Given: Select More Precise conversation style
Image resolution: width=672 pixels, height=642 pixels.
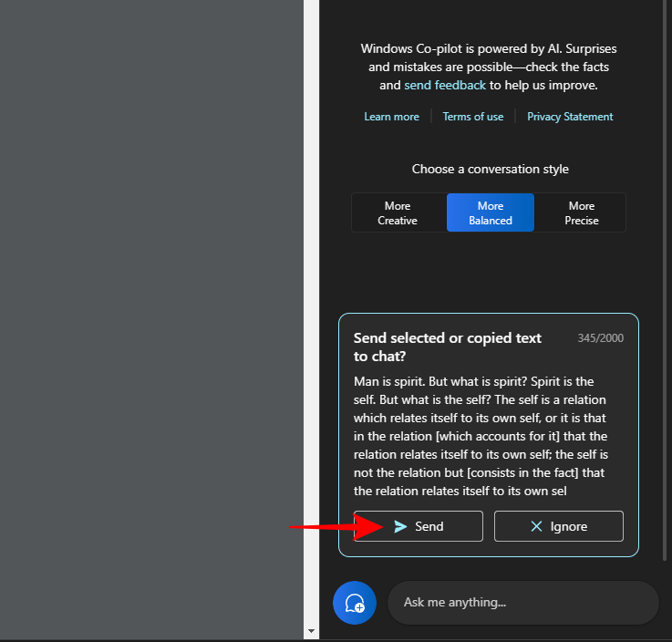Looking at the screenshot, I should (581, 213).
